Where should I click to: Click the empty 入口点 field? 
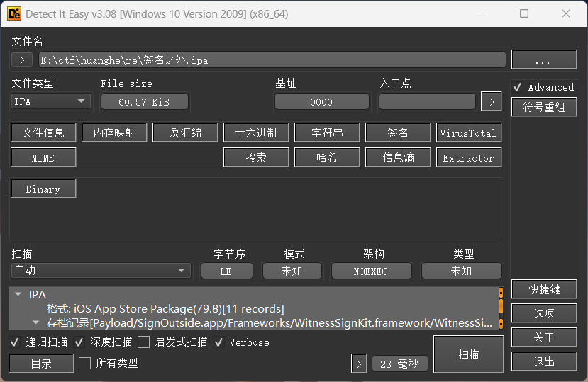click(427, 101)
